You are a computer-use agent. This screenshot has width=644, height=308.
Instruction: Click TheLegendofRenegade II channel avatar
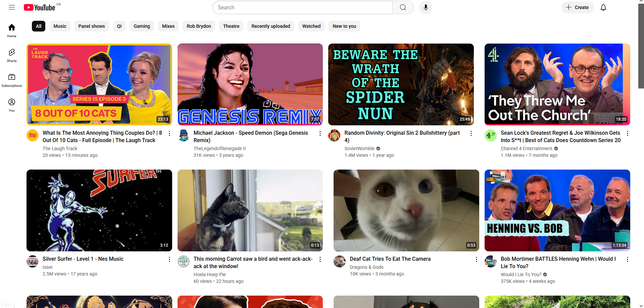[x=184, y=135]
